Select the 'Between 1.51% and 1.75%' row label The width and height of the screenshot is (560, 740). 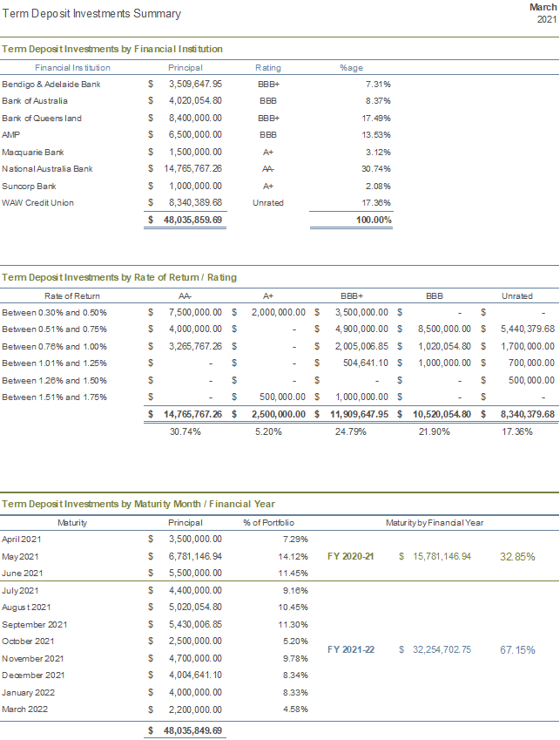[x=54, y=397]
